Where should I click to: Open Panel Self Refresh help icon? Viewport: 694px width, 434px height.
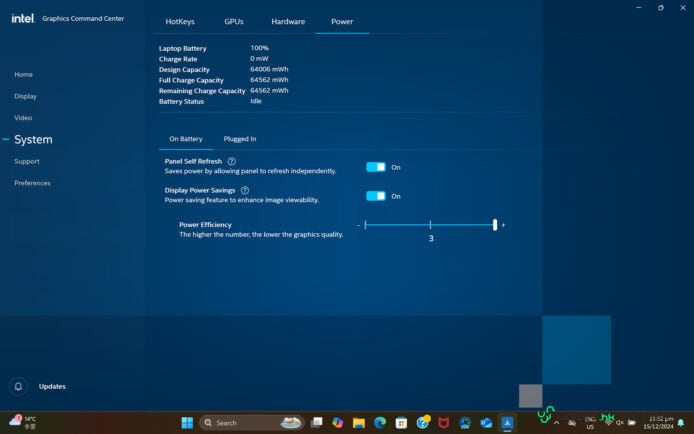[231, 161]
